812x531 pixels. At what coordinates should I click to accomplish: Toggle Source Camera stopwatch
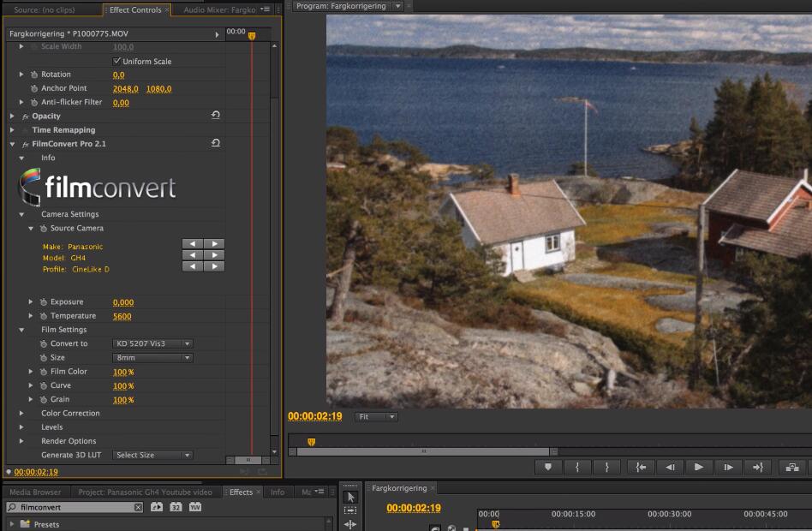point(44,229)
